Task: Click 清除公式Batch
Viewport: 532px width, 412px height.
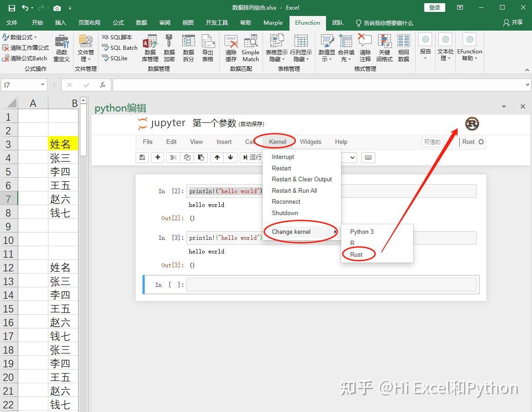Action: pos(24,58)
